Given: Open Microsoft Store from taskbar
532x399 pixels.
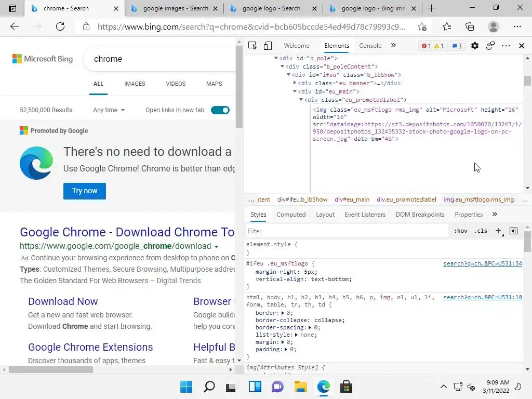Looking at the screenshot, I should (x=346, y=387).
